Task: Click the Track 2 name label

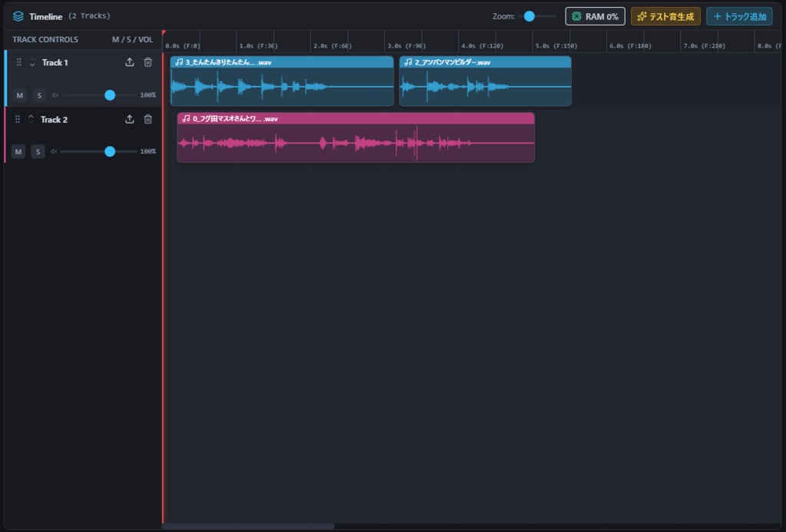Action: pyautogui.click(x=54, y=119)
